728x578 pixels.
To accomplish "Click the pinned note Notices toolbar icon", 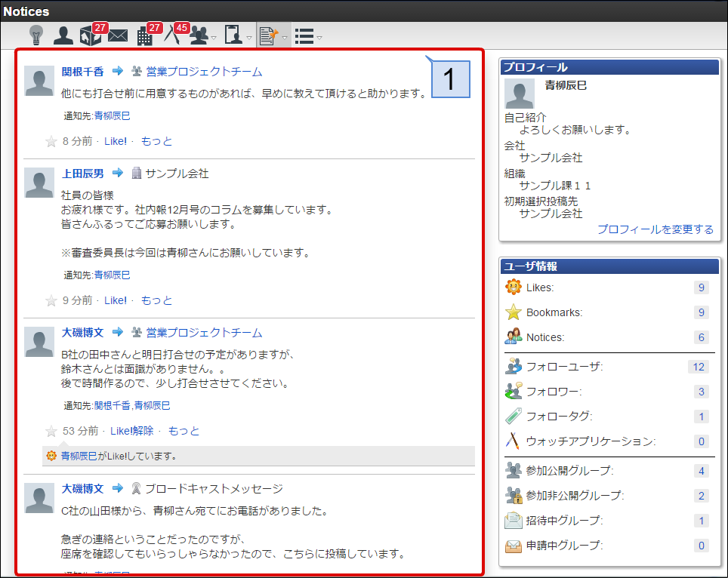I will (x=269, y=35).
